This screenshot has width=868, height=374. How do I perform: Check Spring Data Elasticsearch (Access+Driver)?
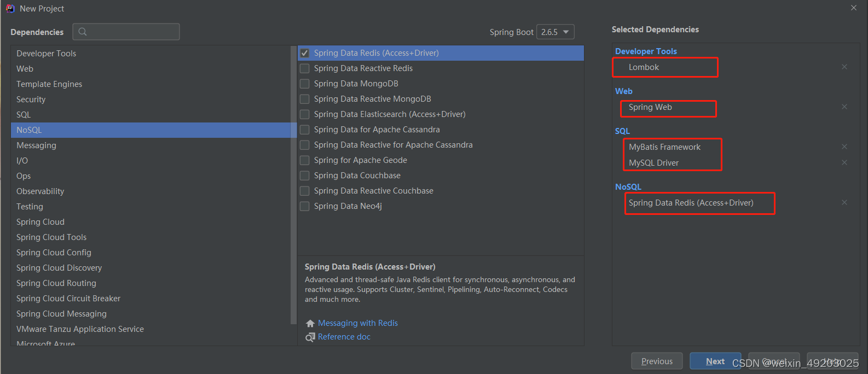click(x=305, y=114)
